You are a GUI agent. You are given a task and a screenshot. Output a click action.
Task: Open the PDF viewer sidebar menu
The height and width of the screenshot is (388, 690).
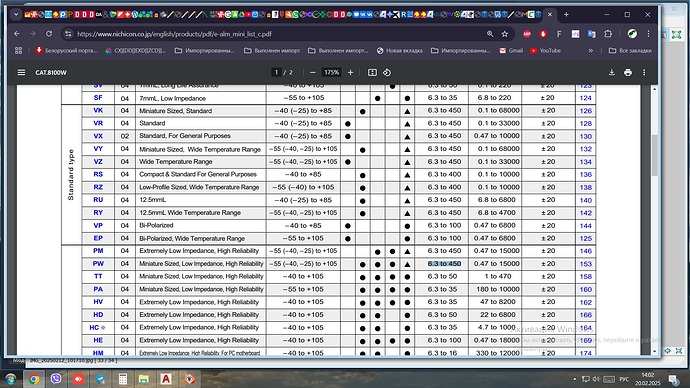pos(21,73)
